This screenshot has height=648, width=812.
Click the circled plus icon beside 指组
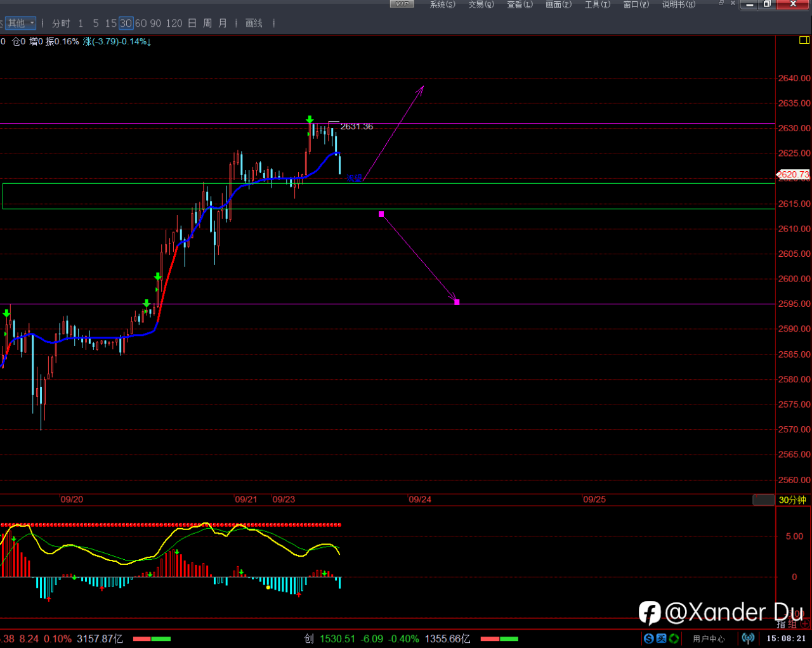[x=804, y=625]
